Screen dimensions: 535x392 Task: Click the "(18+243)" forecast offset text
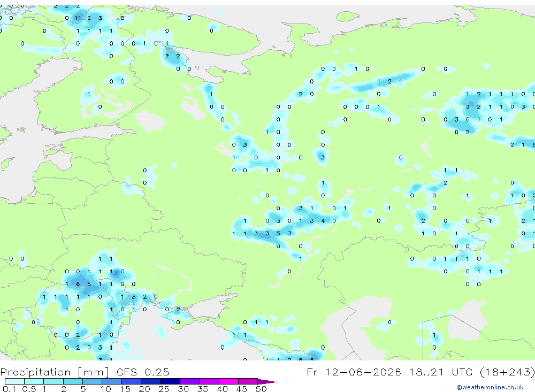pyautogui.click(x=507, y=372)
